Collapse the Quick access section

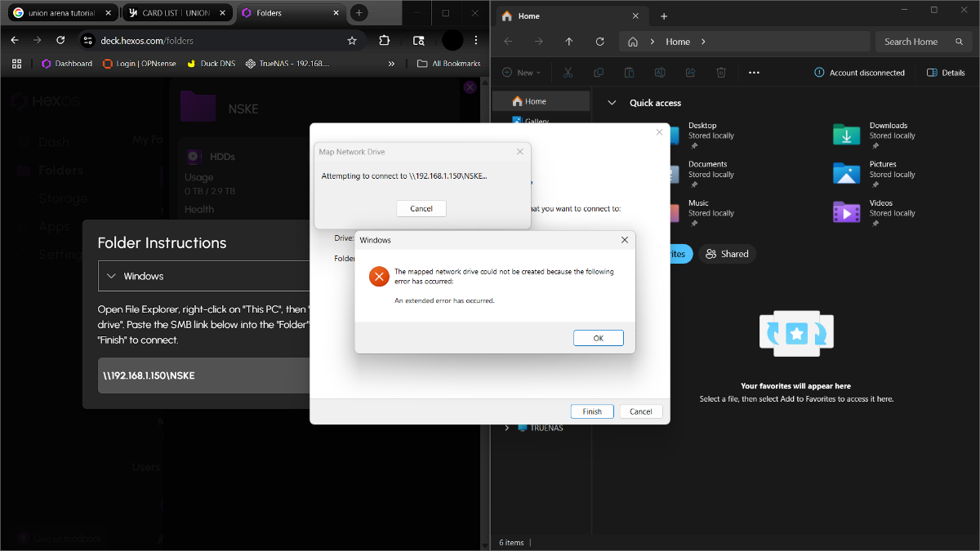(611, 103)
